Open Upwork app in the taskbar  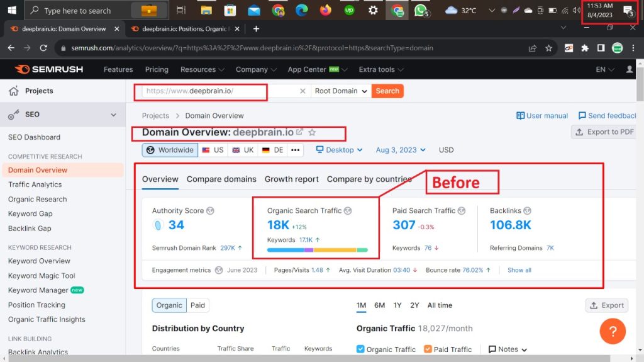tap(349, 10)
